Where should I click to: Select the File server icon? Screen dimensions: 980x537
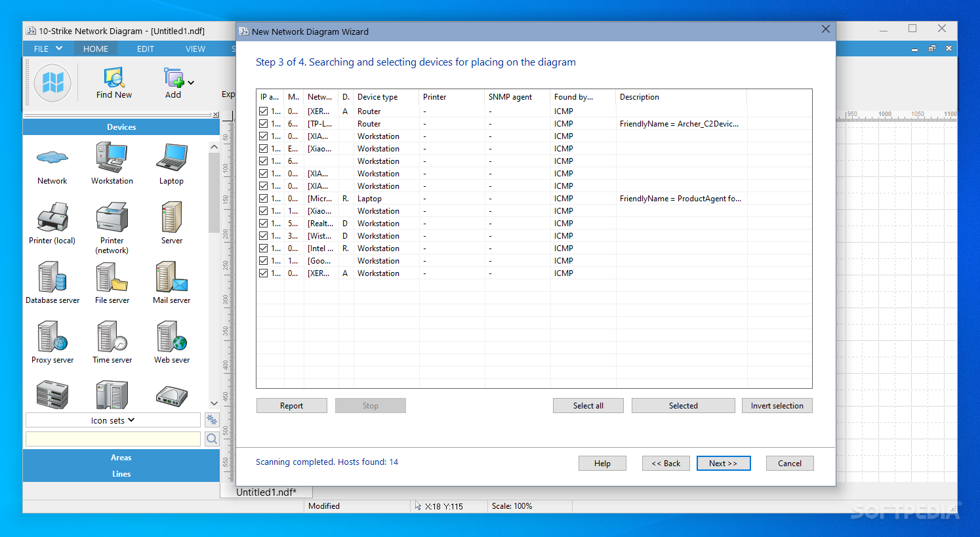[x=112, y=277]
